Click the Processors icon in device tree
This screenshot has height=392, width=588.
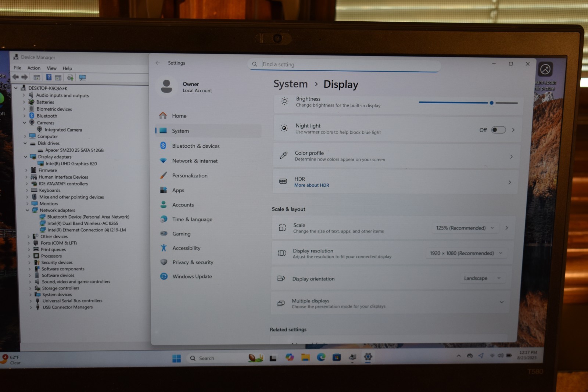click(36, 256)
